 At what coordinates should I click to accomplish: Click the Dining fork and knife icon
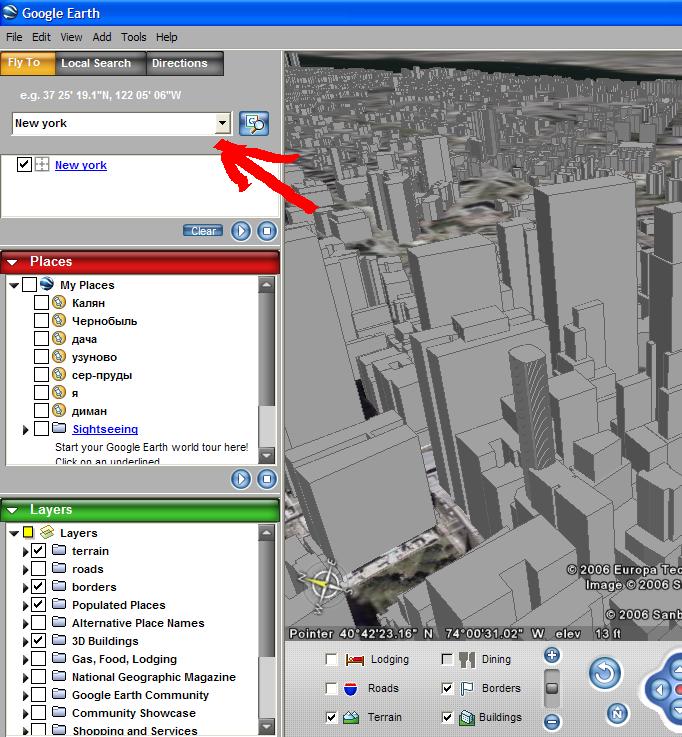[x=467, y=660]
